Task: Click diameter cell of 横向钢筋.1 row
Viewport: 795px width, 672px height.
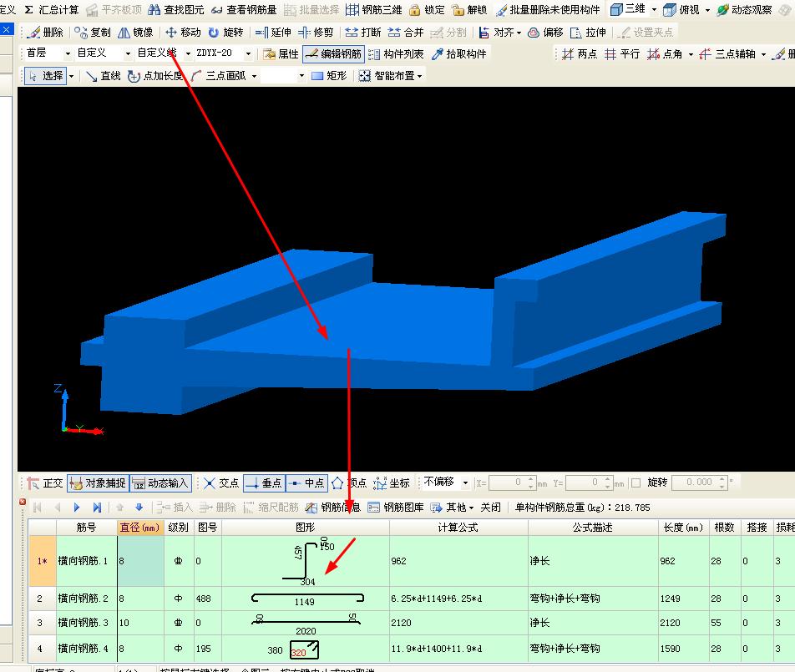Action: click(x=140, y=561)
